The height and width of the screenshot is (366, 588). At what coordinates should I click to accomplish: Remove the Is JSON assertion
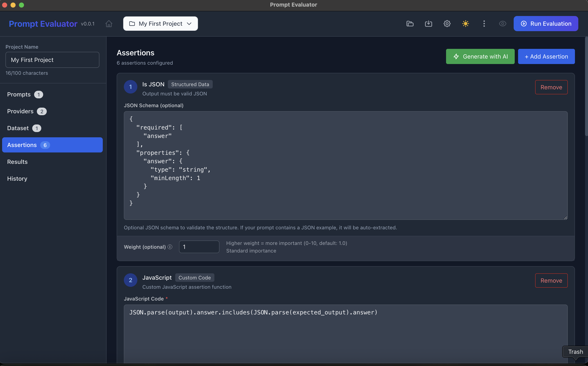551,87
